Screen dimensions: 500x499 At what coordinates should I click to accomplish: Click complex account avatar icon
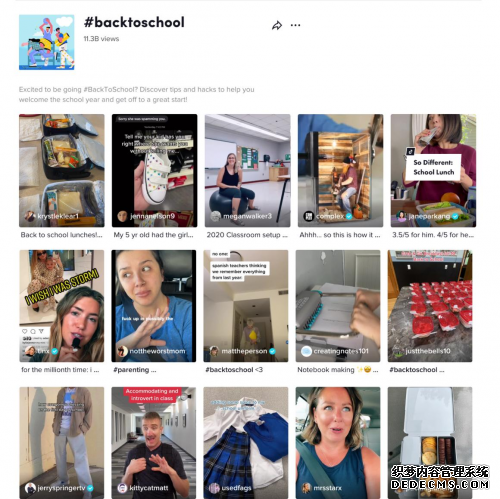click(x=309, y=216)
